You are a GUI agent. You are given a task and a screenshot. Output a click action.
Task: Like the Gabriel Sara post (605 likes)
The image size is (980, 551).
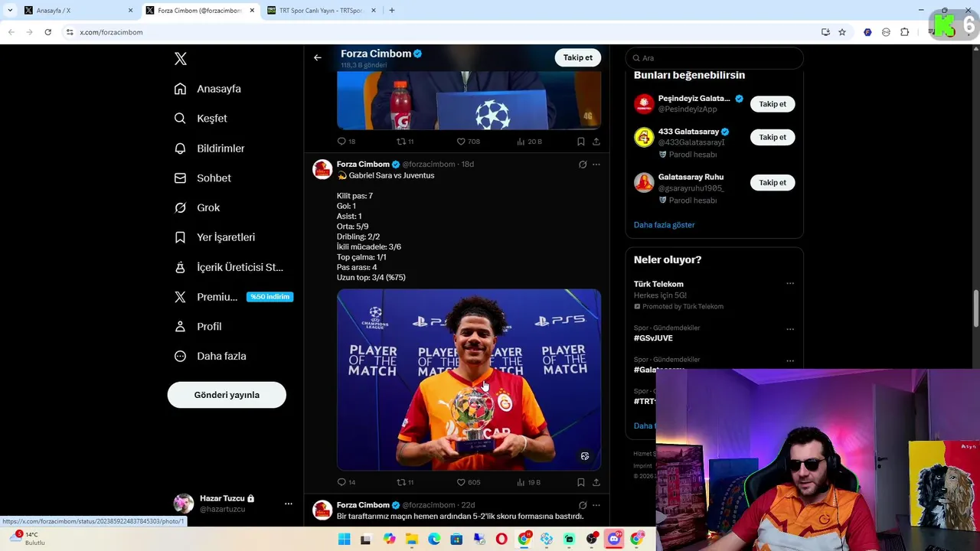(x=468, y=482)
